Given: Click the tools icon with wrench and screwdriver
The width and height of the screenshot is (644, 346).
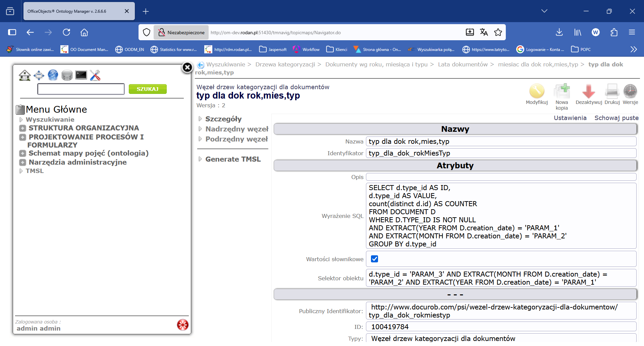Looking at the screenshot, I should tap(95, 75).
